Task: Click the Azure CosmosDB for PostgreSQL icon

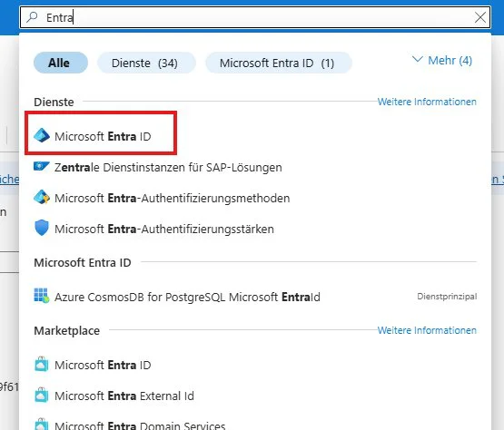Action: [42, 296]
